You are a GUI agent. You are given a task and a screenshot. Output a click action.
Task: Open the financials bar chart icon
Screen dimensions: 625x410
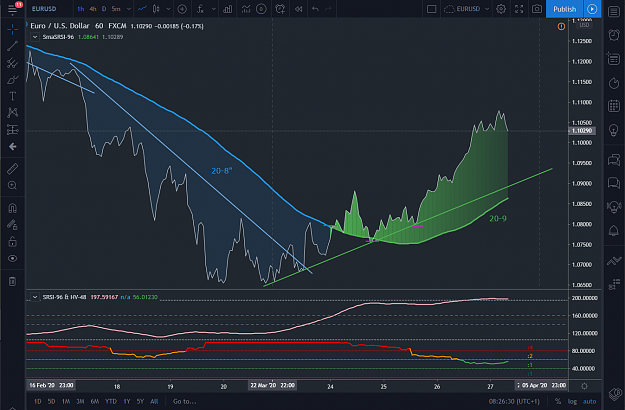[x=227, y=9]
